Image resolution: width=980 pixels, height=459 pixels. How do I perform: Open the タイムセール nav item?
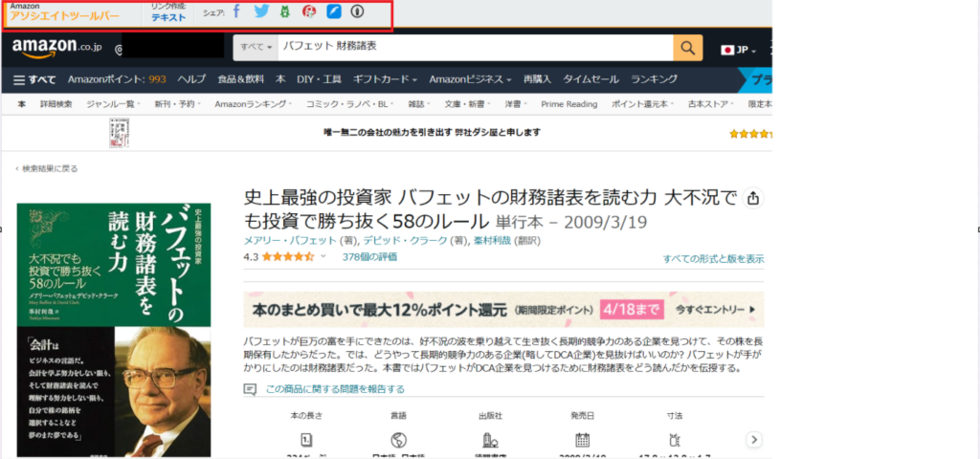[589, 78]
